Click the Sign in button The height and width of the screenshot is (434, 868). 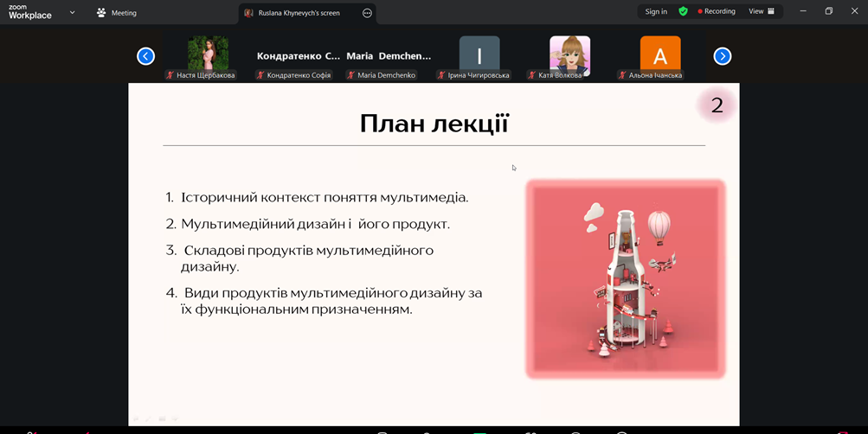tap(656, 11)
